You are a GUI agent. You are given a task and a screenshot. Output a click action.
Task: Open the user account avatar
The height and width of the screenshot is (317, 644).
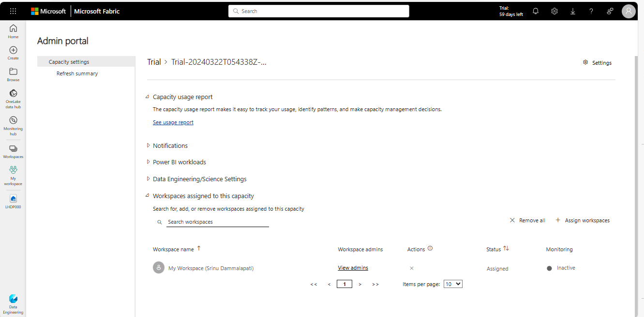[x=629, y=11]
